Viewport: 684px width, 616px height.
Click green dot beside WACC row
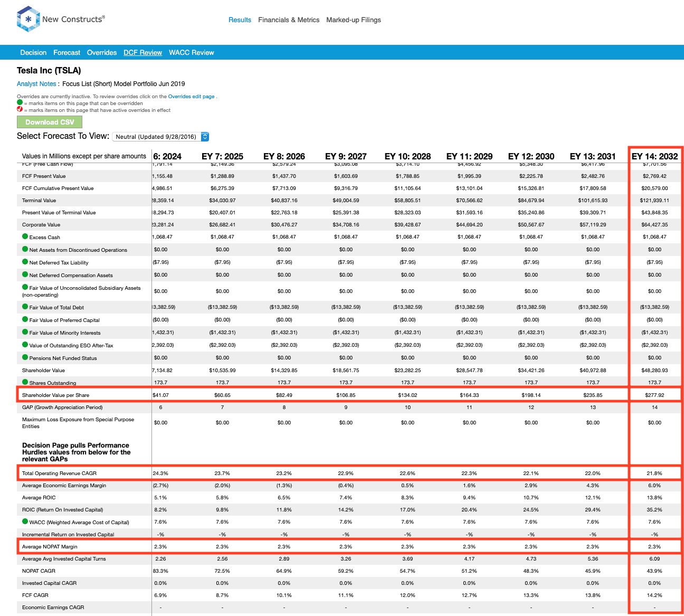click(25, 522)
